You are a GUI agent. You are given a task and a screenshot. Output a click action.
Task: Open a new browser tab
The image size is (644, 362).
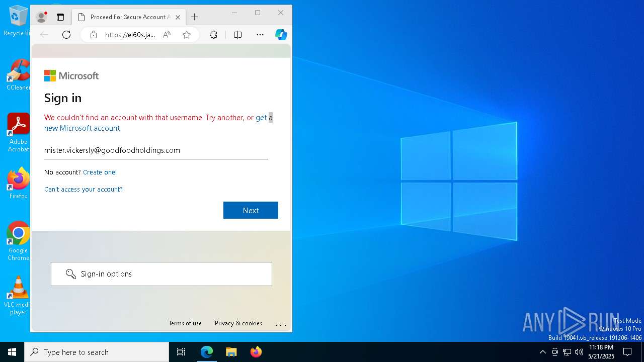[x=195, y=17]
